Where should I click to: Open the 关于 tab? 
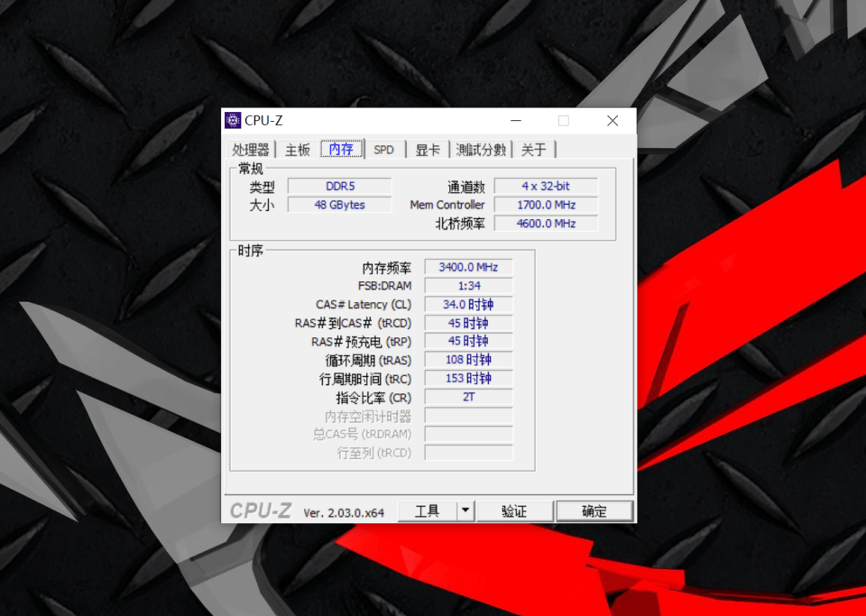coord(533,150)
